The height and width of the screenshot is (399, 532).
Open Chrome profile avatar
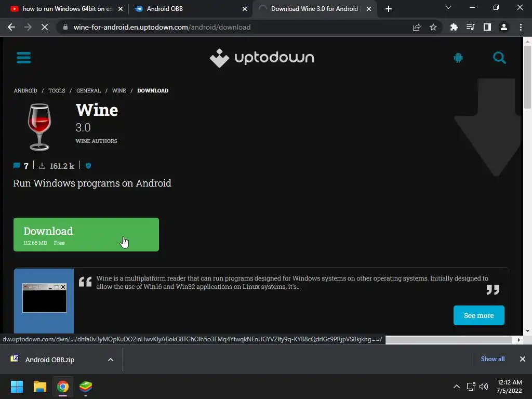point(504,27)
